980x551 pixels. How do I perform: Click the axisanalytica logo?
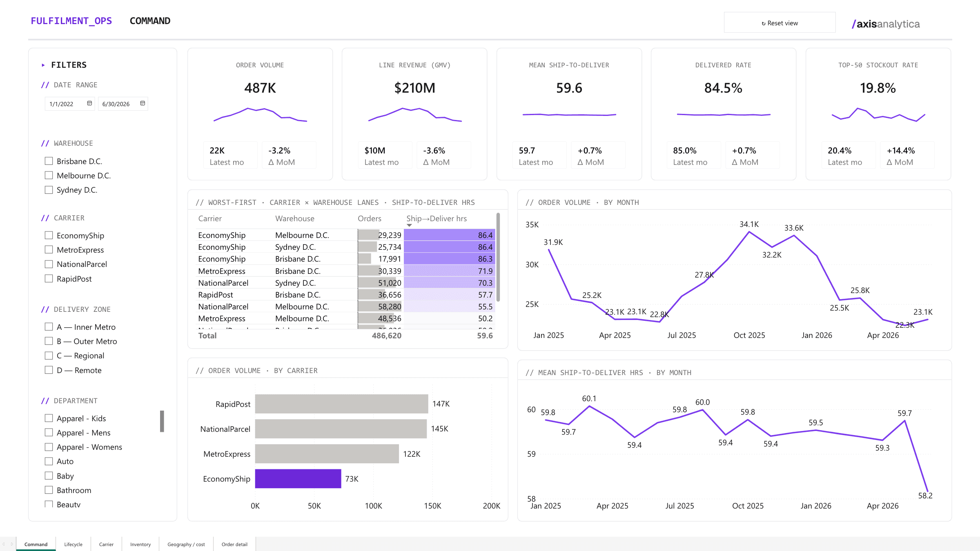click(886, 24)
